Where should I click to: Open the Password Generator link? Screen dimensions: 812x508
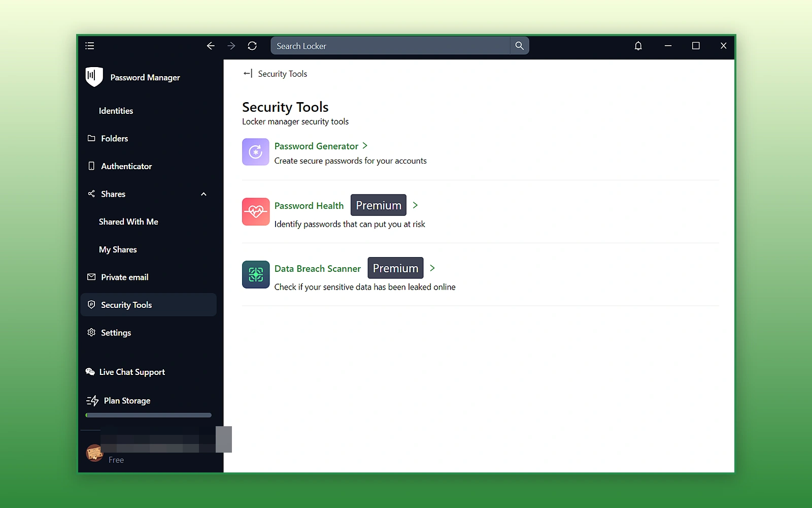(x=316, y=146)
